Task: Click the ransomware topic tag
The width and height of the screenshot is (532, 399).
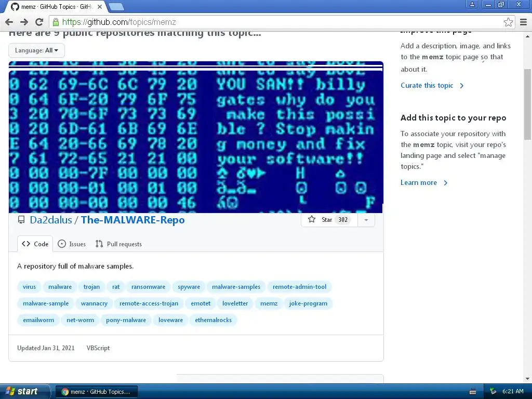Action: pos(148,287)
